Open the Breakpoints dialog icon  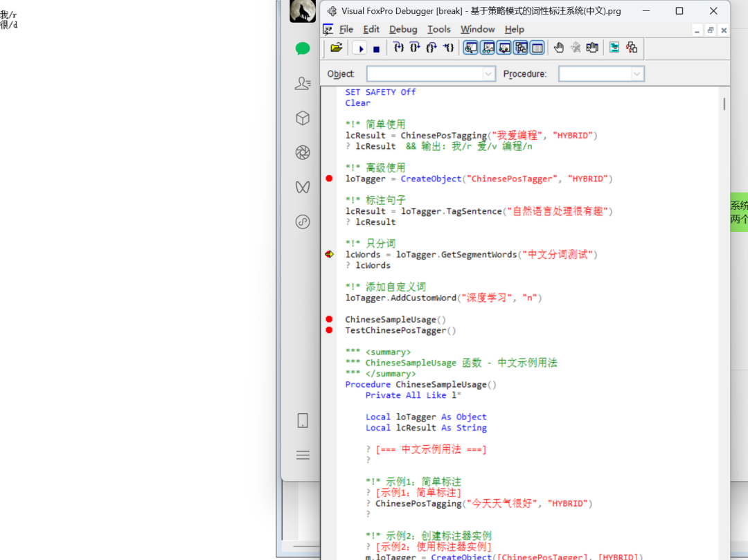point(592,48)
